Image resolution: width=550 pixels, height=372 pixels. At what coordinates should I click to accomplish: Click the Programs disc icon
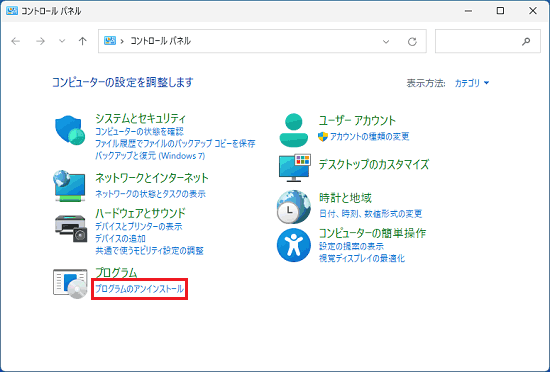(70, 284)
